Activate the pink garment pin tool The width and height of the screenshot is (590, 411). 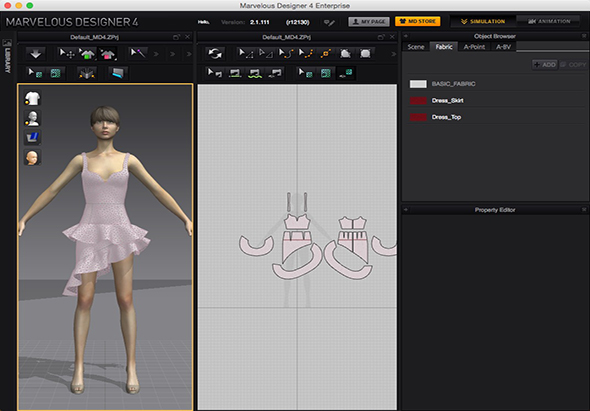pyautogui.click(x=108, y=54)
